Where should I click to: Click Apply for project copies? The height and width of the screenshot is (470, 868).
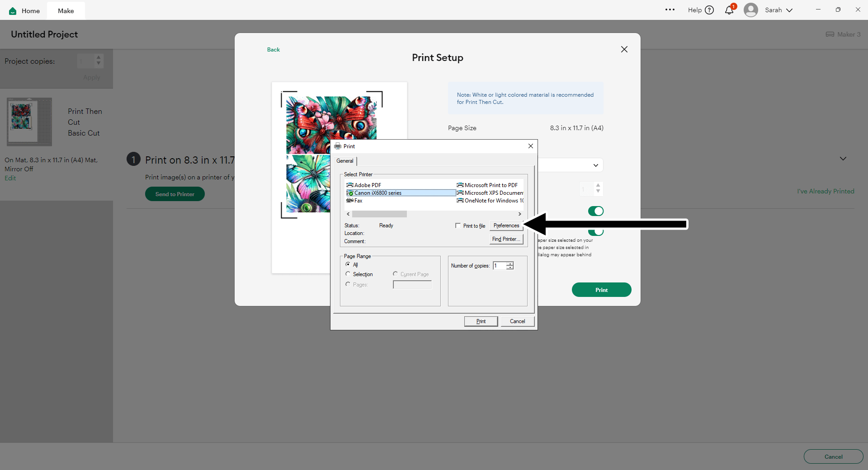pos(92,78)
